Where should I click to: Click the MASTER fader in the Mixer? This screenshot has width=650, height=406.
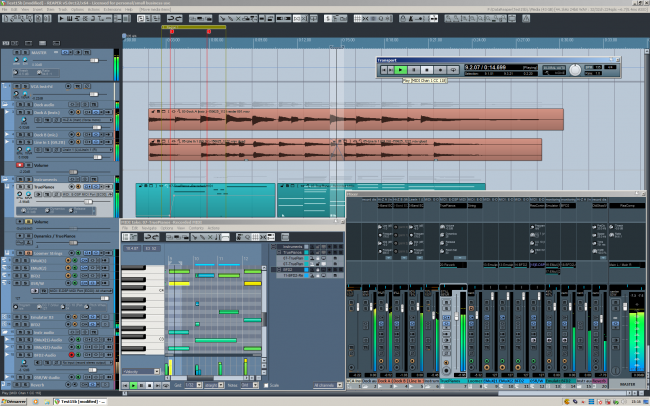(626, 306)
